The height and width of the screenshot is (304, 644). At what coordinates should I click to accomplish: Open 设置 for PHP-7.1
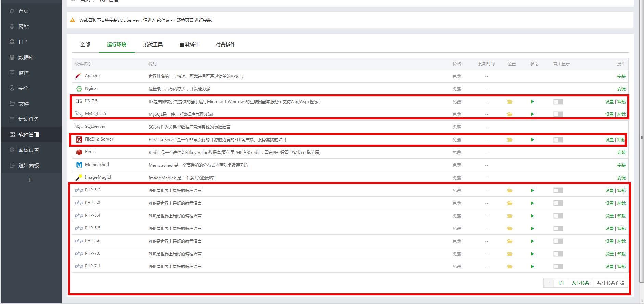coord(609,267)
